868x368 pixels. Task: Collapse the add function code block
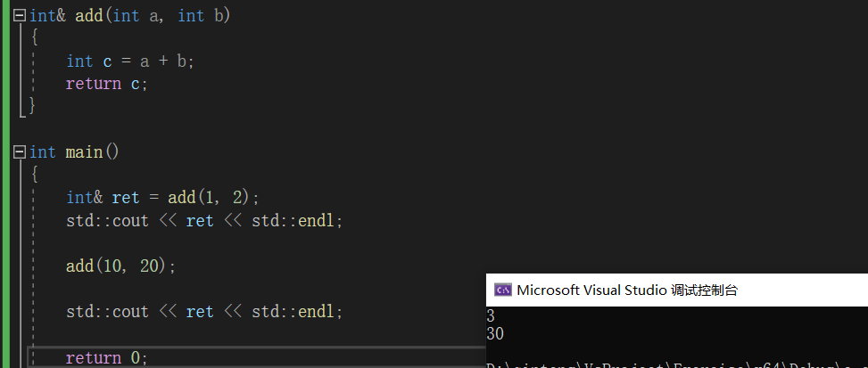[x=20, y=16]
